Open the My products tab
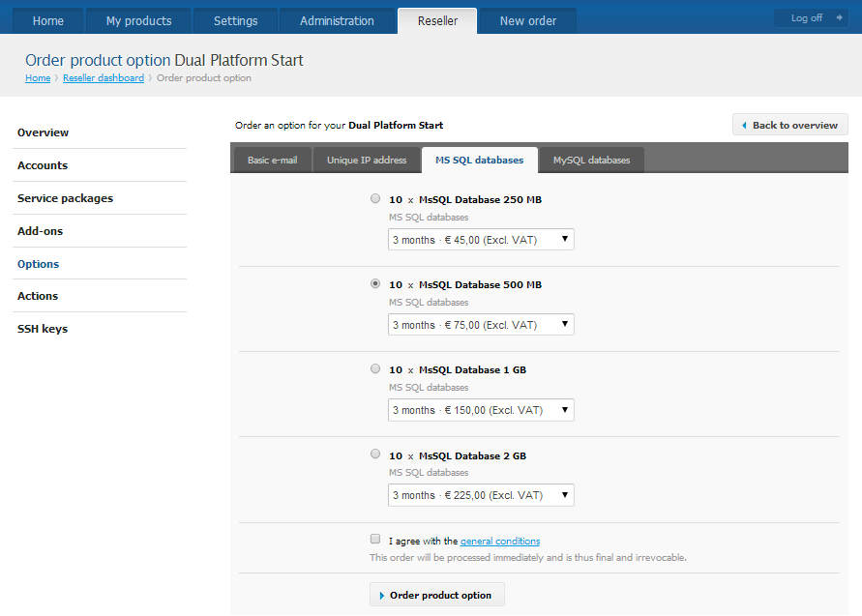 (x=138, y=21)
